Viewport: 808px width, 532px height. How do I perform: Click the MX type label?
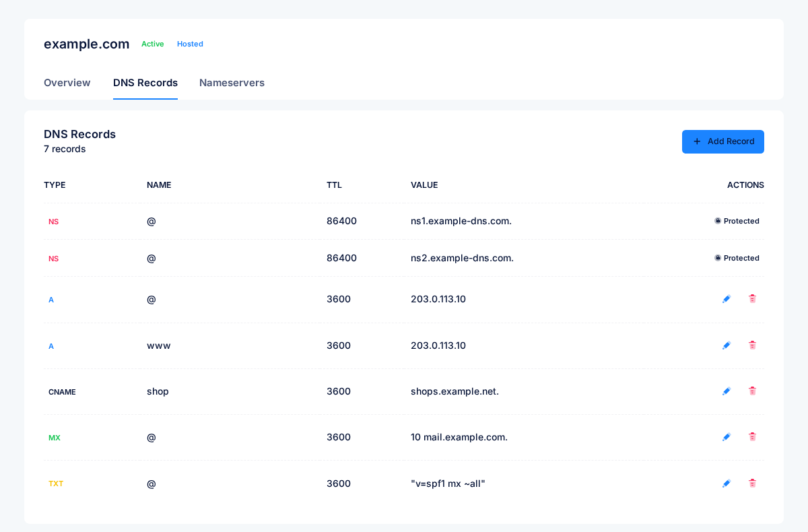[x=55, y=438]
